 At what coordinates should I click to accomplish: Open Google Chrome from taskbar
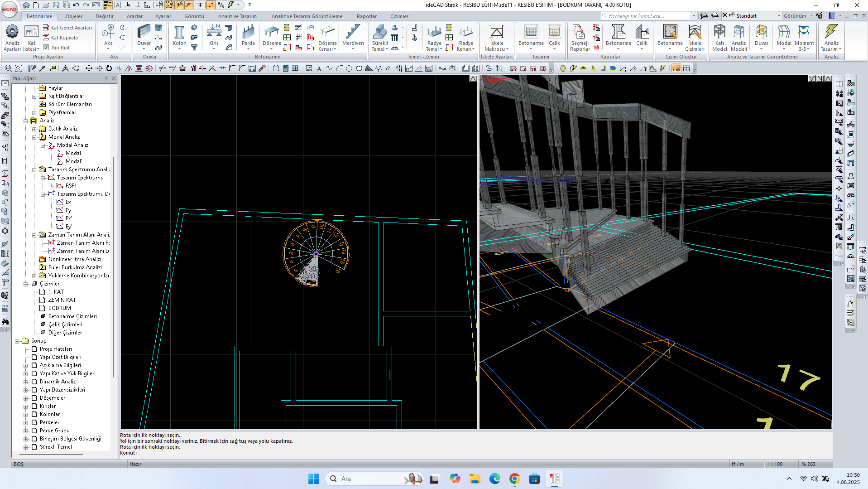click(x=514, y=479)
